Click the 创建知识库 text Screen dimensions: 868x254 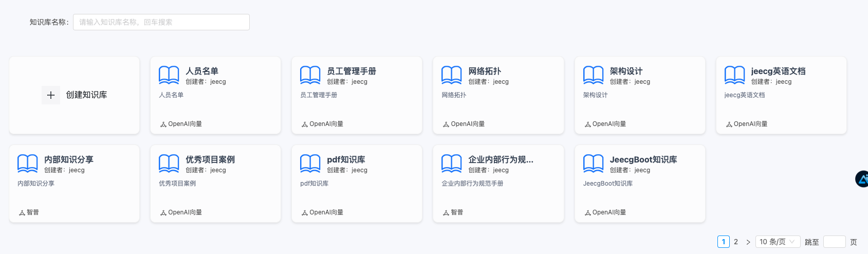coord(87,95)
